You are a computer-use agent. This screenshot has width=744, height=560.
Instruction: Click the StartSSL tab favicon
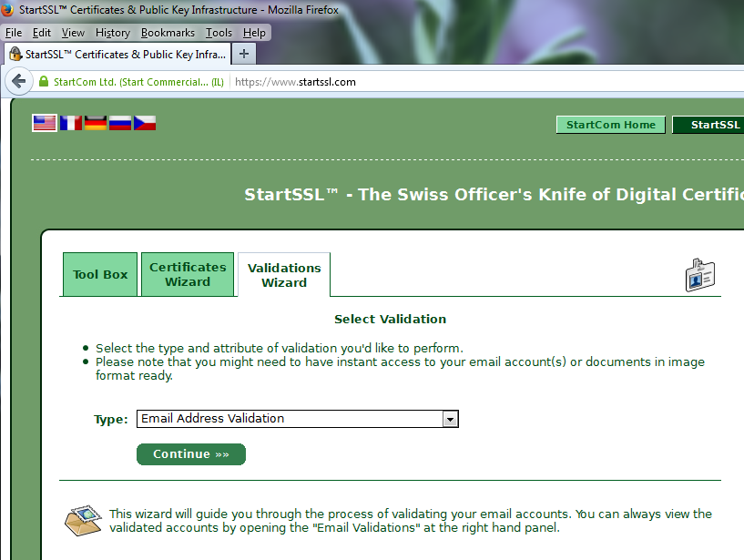pyautogui.click(x=15, y=54)
